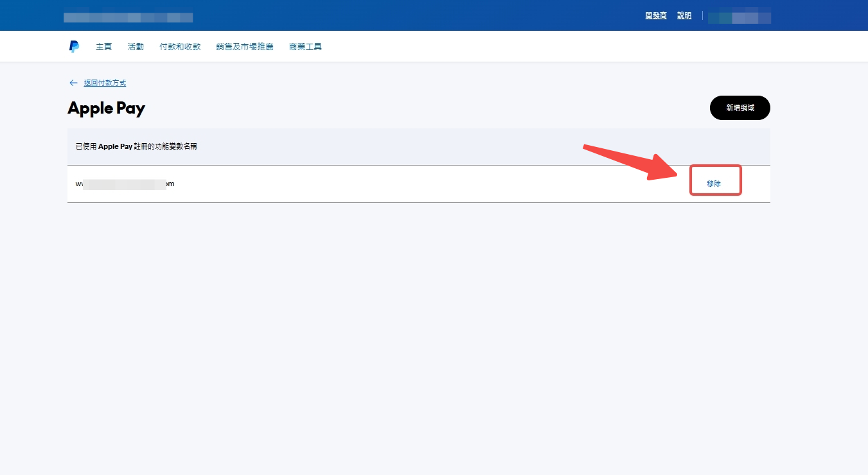Open the 付款和收款 menu
868x475 pixels.
pyautogui.click(x=180, y=47)
